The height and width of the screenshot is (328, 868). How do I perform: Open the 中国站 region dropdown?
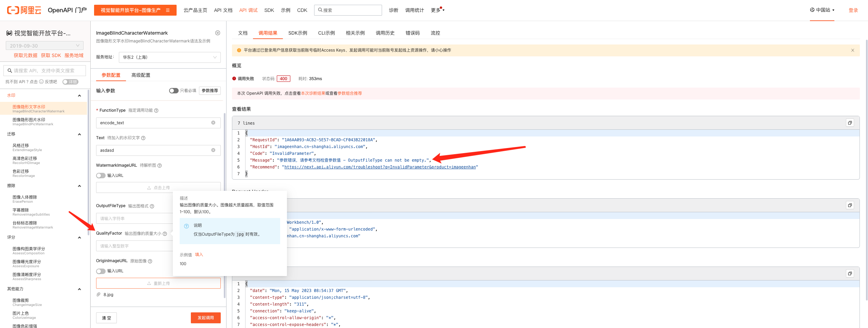[822, 10]
